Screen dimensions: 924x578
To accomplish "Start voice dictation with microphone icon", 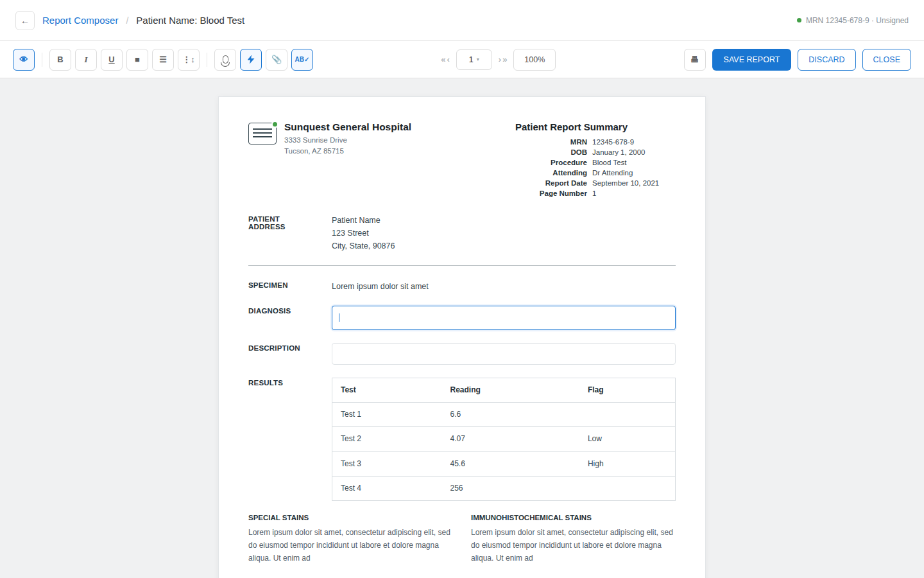I will [225, 60].
